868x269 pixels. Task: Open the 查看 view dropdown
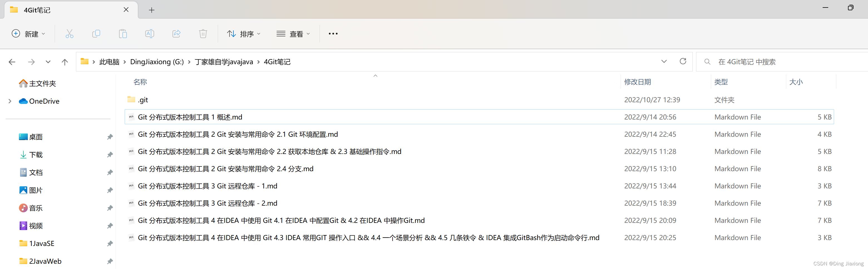click(293, 34)
